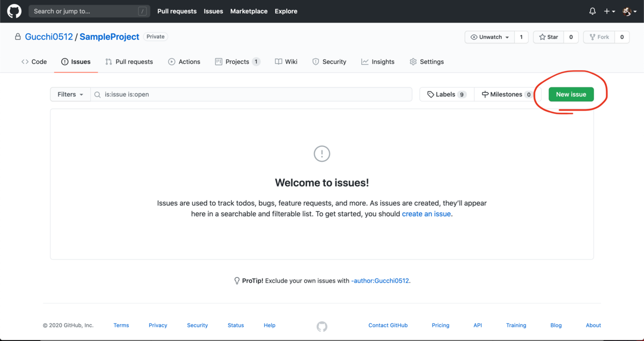This screenshot has width=644, height=341.
Task: Click the GitHub Octocat logo
Action: [14, 11]
